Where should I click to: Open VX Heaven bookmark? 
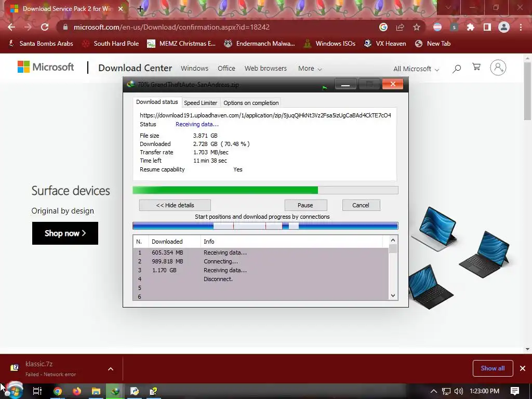[385, 44]
